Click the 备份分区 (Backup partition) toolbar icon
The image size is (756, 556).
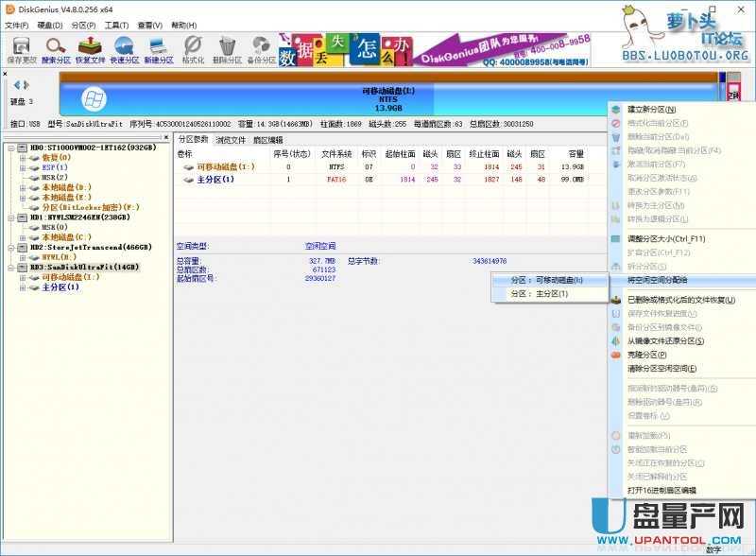tap(261, 48)
